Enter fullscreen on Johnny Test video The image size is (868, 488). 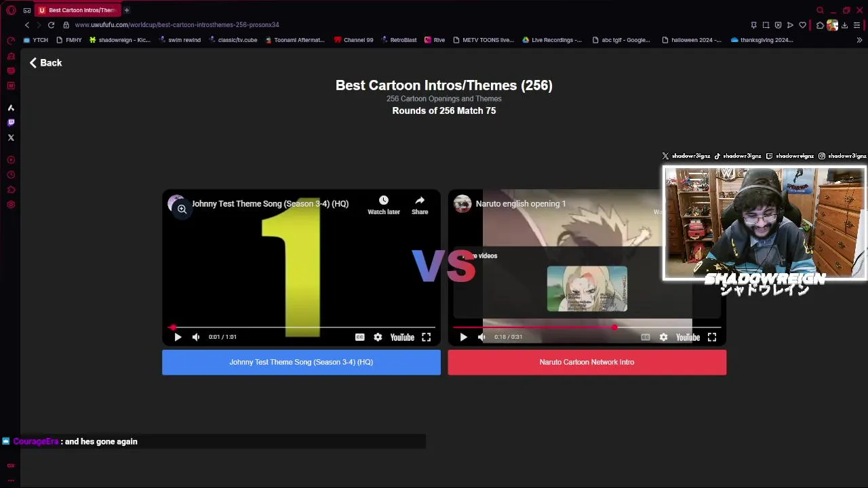point(426,337)
